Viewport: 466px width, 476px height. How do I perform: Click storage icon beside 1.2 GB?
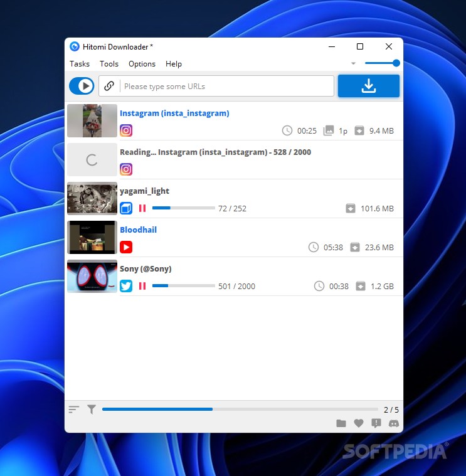pos(361,286)
